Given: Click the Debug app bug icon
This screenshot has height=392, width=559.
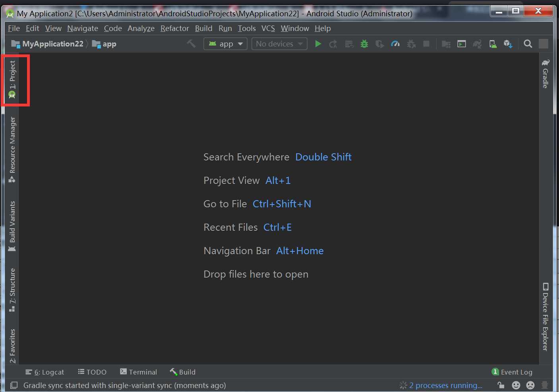Looking at the screenshot, I should [364, 44].
